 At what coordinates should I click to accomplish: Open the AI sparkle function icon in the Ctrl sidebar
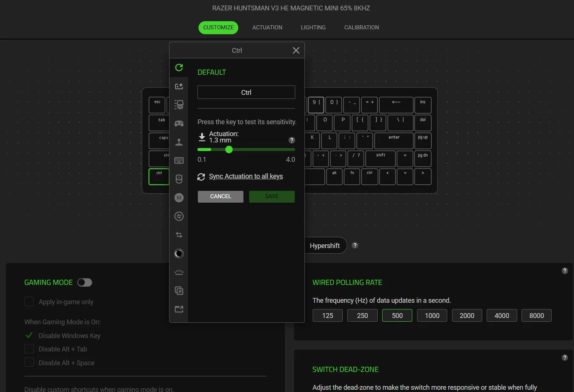click(179, 86)
